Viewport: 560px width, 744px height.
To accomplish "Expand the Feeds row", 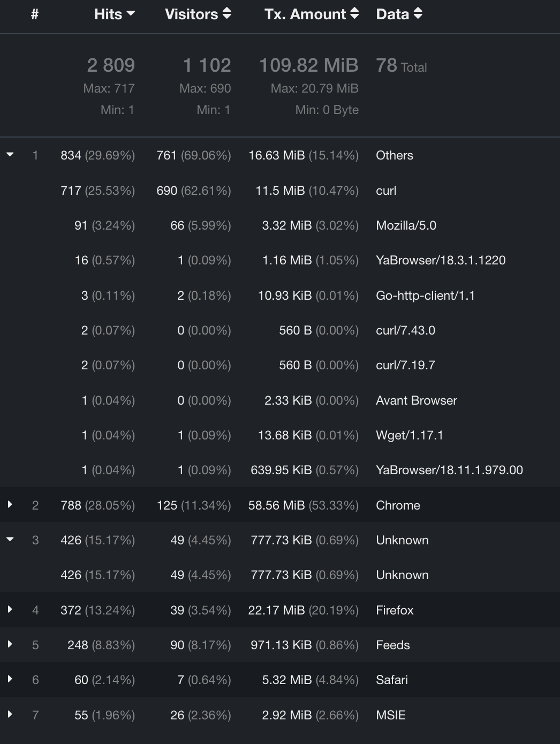I will pyautogui.click(x=10, y=644).
